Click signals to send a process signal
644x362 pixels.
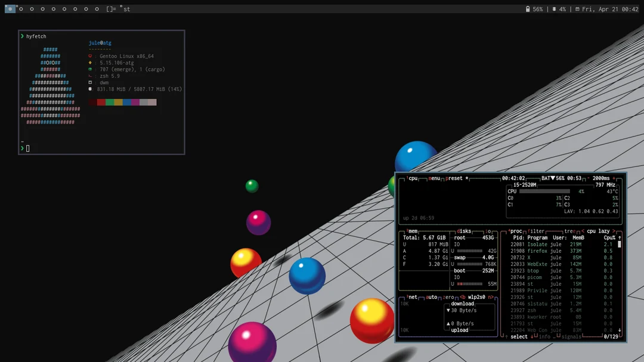click(572, 336)
